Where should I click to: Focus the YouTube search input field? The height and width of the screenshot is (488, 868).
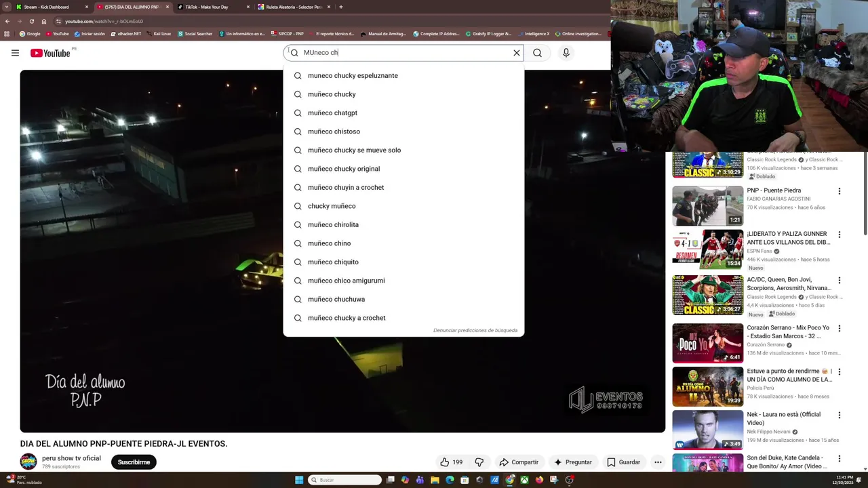click(x=403, y=53)
